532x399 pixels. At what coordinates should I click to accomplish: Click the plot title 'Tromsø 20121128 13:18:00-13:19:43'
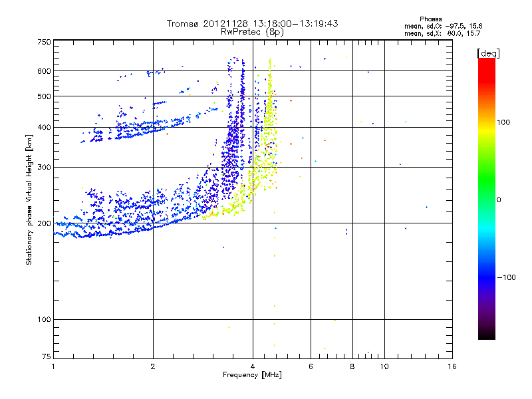click(252, 23)
